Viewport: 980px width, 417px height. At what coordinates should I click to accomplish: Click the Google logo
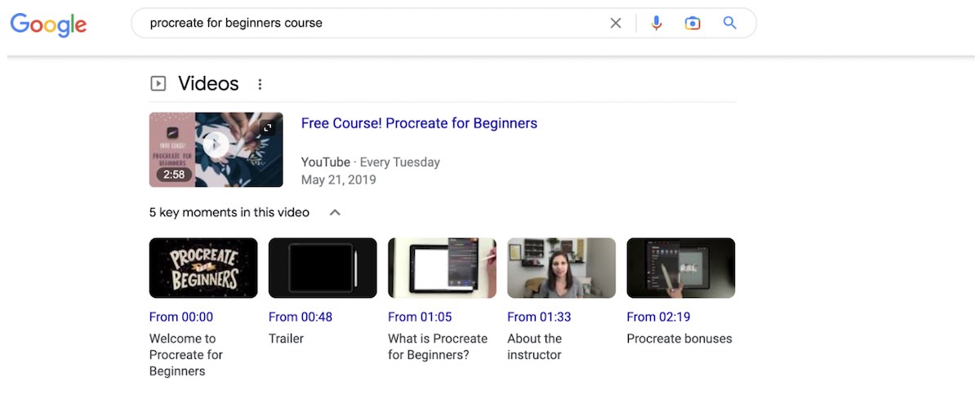[48, 24]
